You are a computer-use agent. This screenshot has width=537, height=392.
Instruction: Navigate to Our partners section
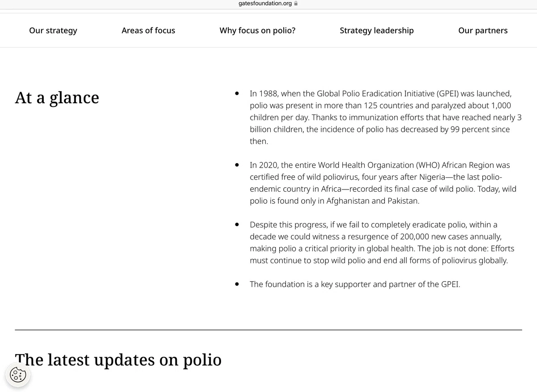pyautogui.click(x=483, y=30)
